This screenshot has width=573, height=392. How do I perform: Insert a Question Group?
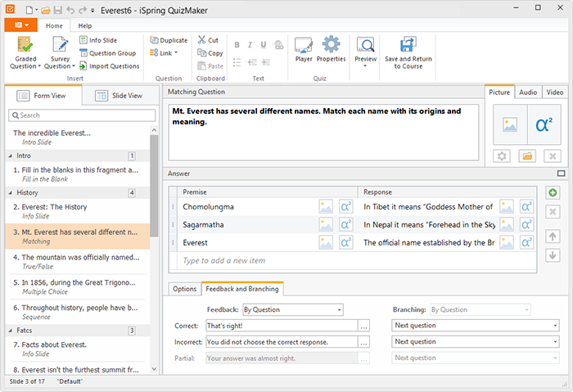[x=108, y=53]
